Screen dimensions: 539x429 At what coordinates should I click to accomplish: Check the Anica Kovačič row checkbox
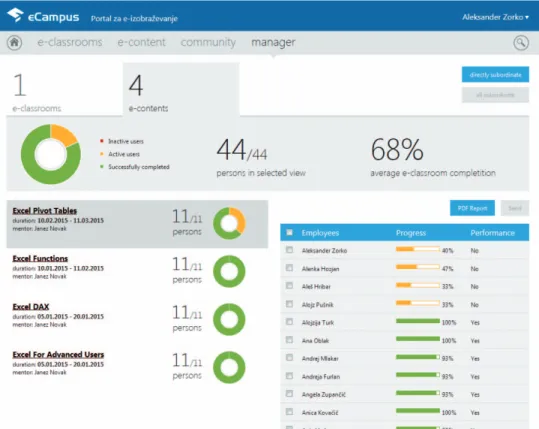[289, 411]
